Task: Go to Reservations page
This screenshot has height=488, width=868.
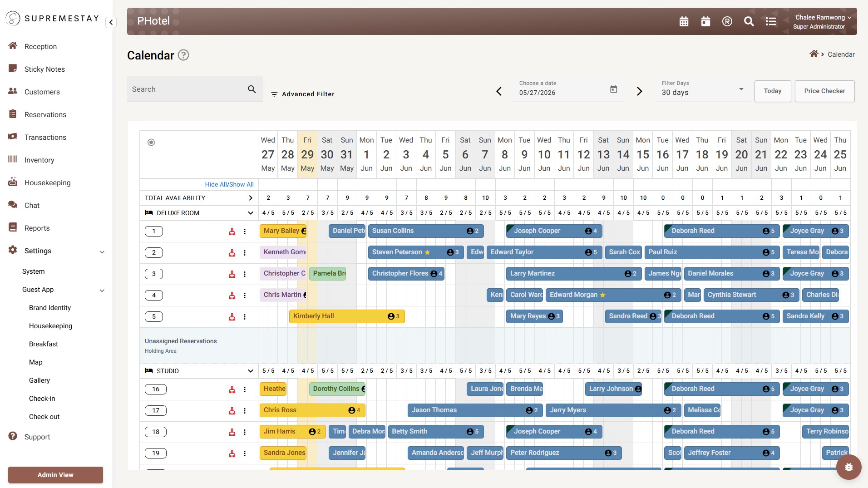Action: pyautogui.click(x=45, y=114)
